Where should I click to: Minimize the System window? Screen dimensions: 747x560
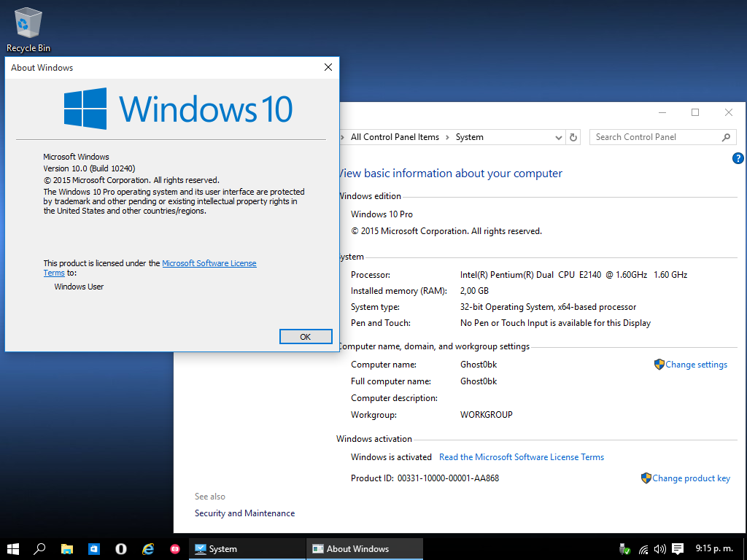(662, 112)
